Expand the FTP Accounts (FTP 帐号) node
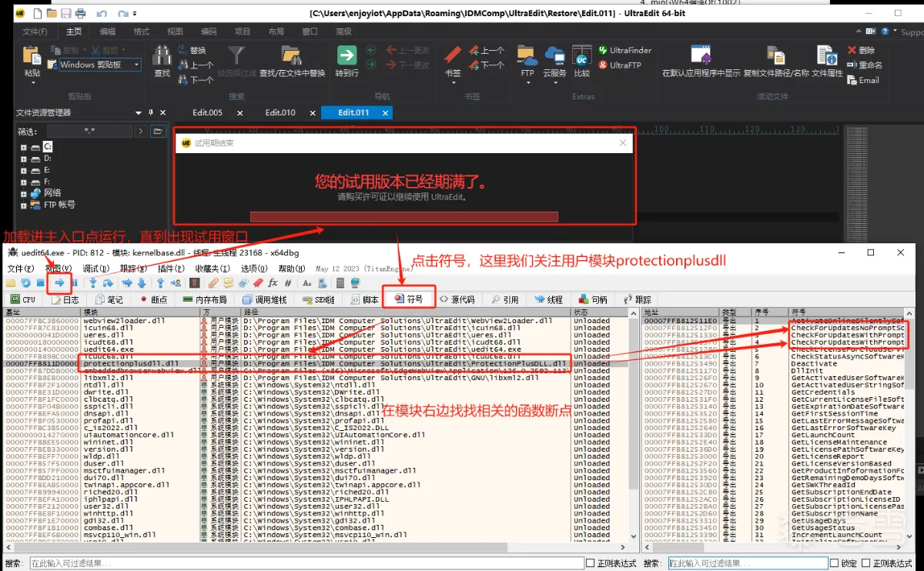This screenshot has height=571, width=924. [24, 205]
